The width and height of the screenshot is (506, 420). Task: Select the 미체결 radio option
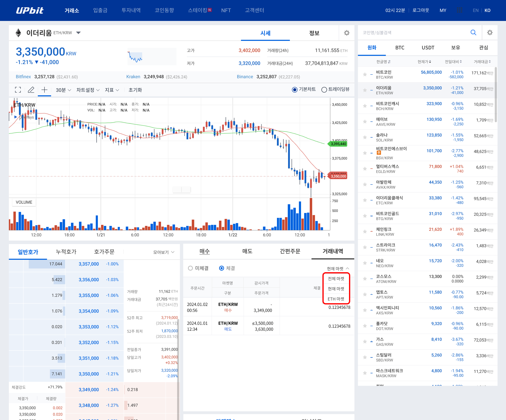click(x=190, y=268)
